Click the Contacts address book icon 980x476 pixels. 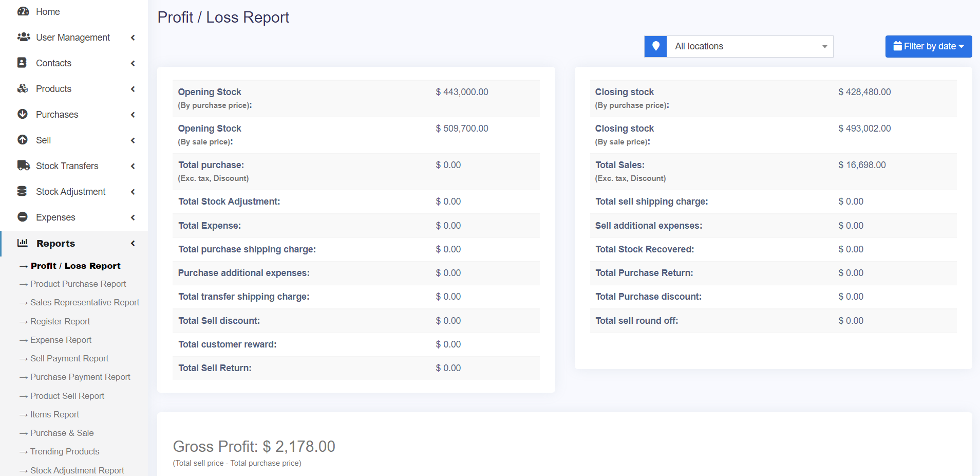click(22, 63)
